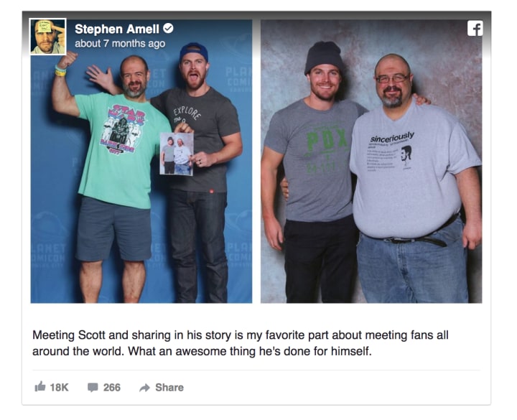This screenshot has height=420, width=517.
Task: Click the Share button text
Action: (x=169, y=388)
